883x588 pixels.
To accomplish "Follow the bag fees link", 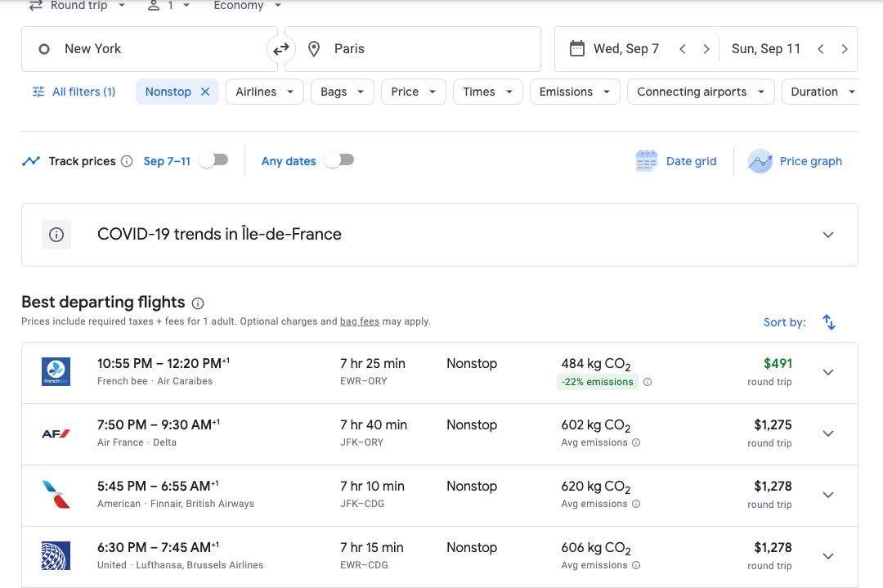I will pos(360,321).
